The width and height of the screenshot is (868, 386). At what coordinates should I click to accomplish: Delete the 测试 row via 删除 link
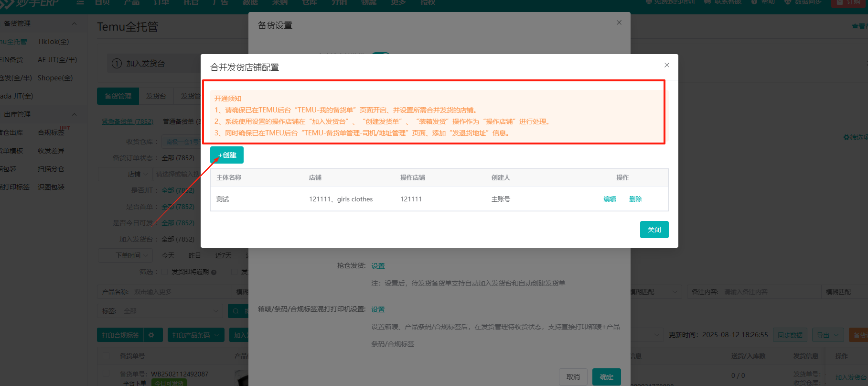click(x=635, y=199)
